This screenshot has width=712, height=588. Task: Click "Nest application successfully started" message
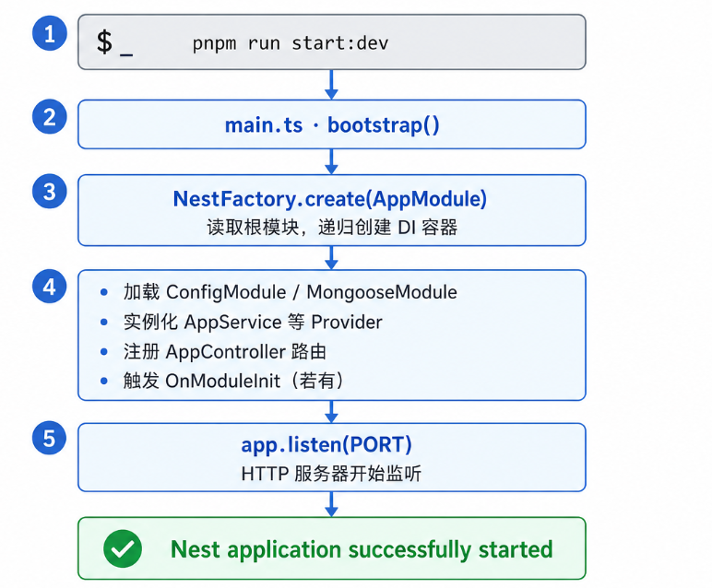click(x=362, y=549)
